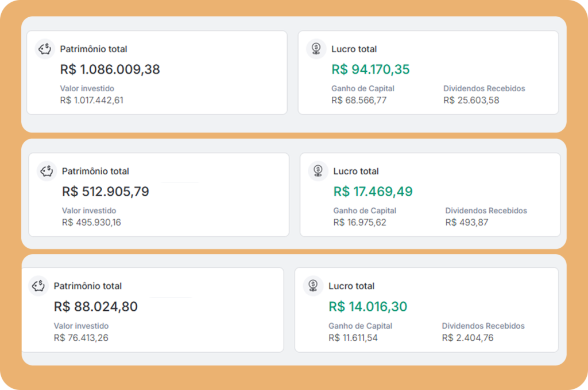Image resolution: width=588 pixels, height=390 pixels.
Task: Click Dividendos Recebidos value R$ 25.603,58
Action: 471,100
